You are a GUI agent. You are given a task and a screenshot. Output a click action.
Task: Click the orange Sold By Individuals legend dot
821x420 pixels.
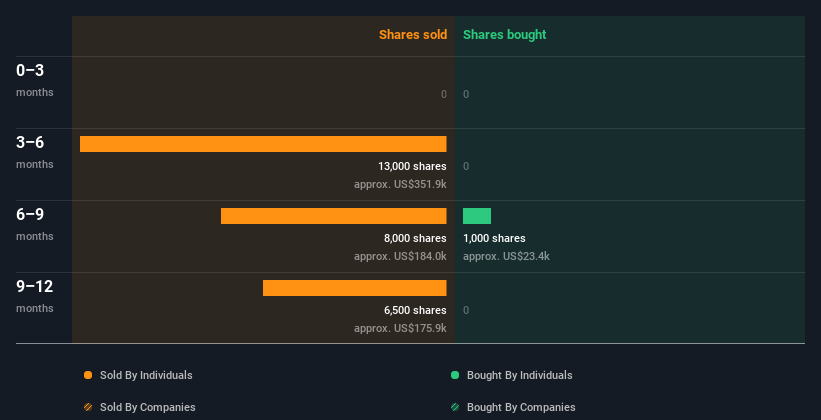(x=88, y=375)
